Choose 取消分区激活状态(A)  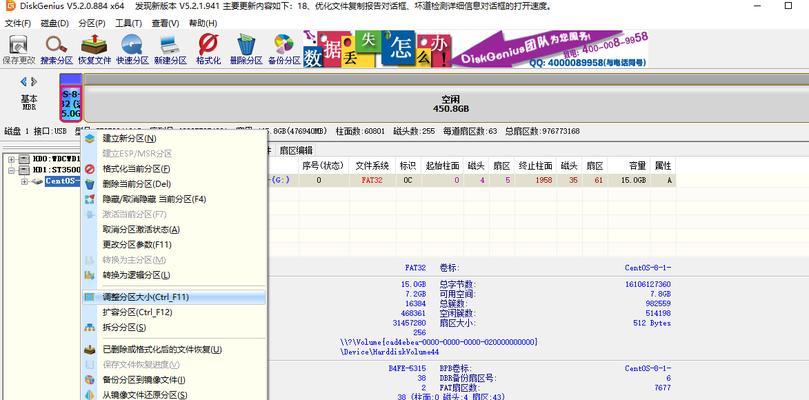coord(174,229)
